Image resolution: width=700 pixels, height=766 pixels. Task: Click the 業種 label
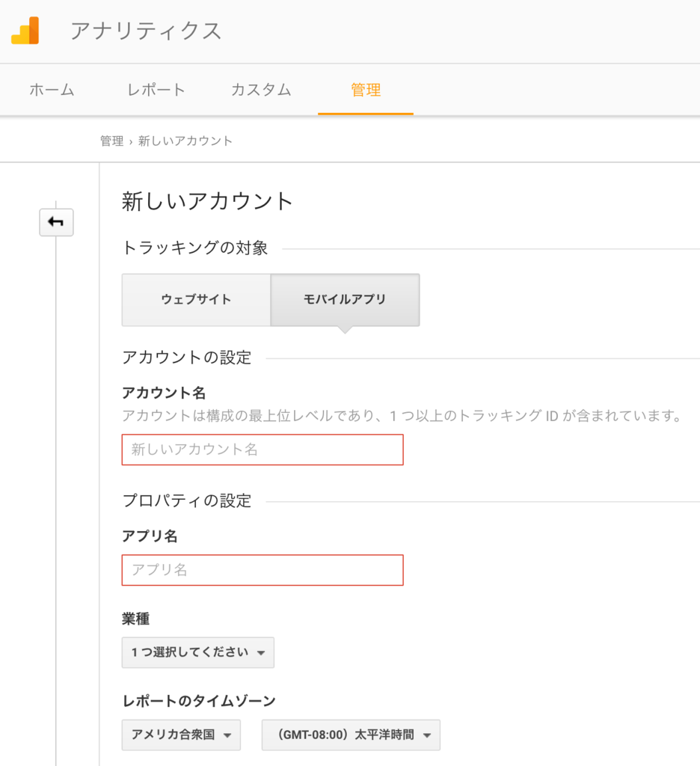(x=136, y=619)
